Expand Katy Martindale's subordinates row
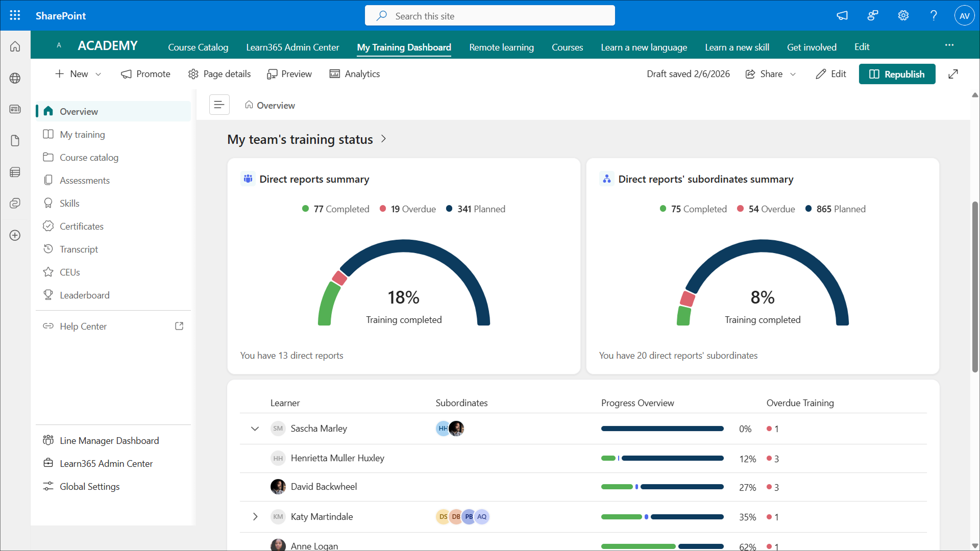Image resolution: width=980 pixels, height=551 pixels. (x=255, y=517)
